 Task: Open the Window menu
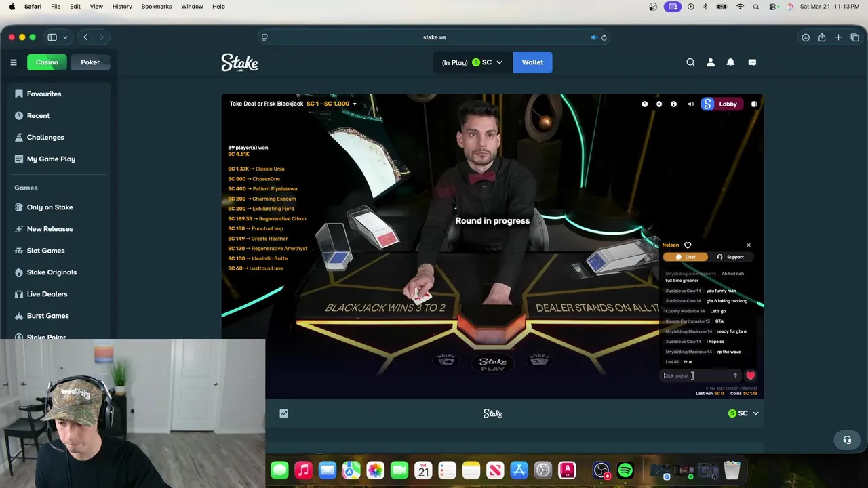click(x=192, y=7)
